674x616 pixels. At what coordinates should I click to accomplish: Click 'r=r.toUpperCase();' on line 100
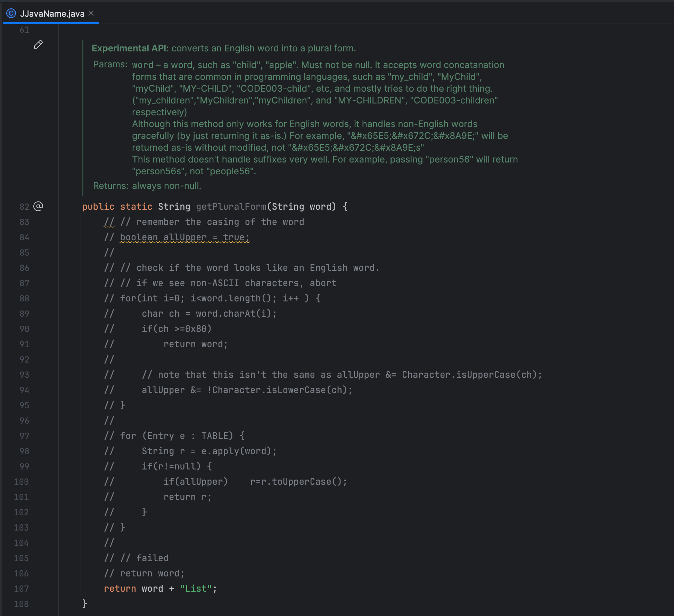click(x=298, y=482)
